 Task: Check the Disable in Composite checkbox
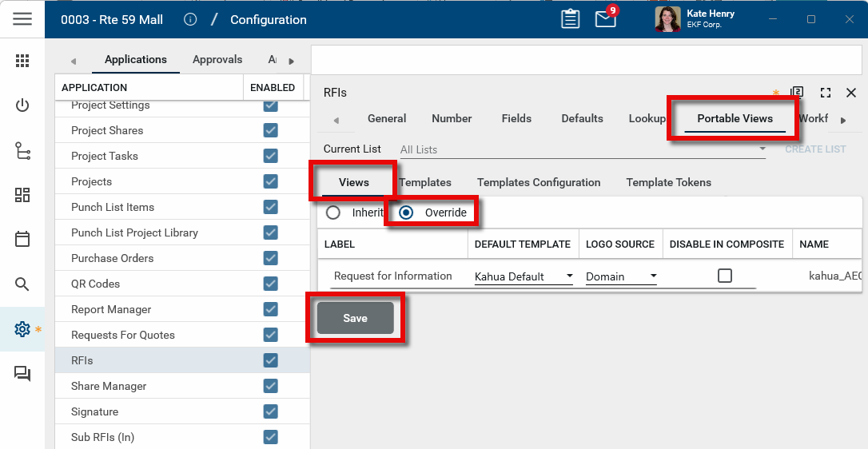point(725,276)
